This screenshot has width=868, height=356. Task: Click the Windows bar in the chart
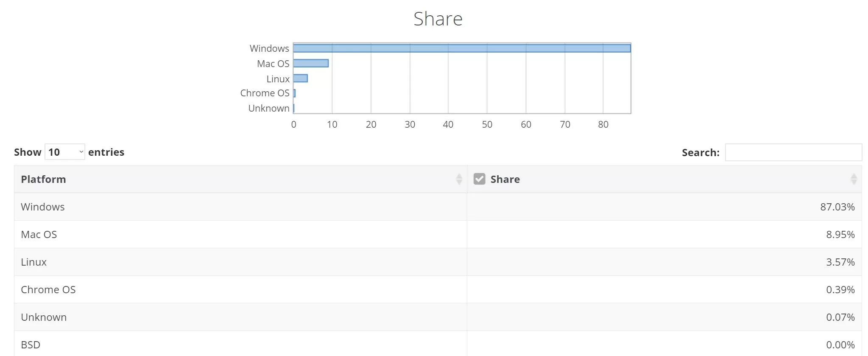coord(461,48)
